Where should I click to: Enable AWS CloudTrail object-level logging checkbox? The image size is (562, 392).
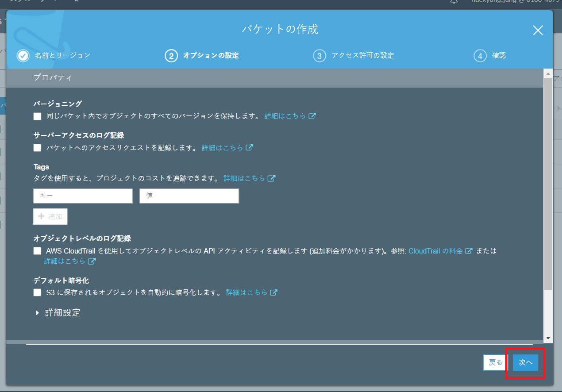37,251
